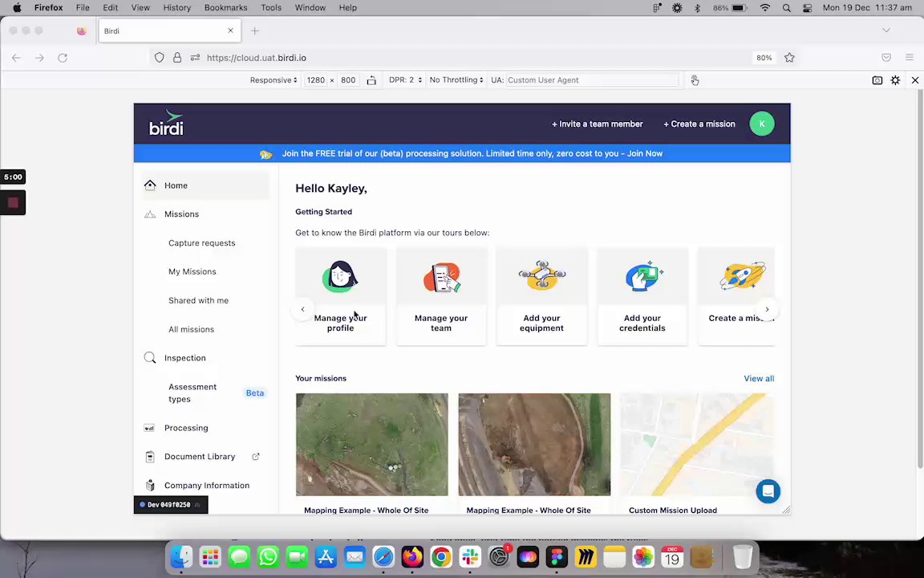
Task: Open the chat support bubble
Action: tap(768, 491)
